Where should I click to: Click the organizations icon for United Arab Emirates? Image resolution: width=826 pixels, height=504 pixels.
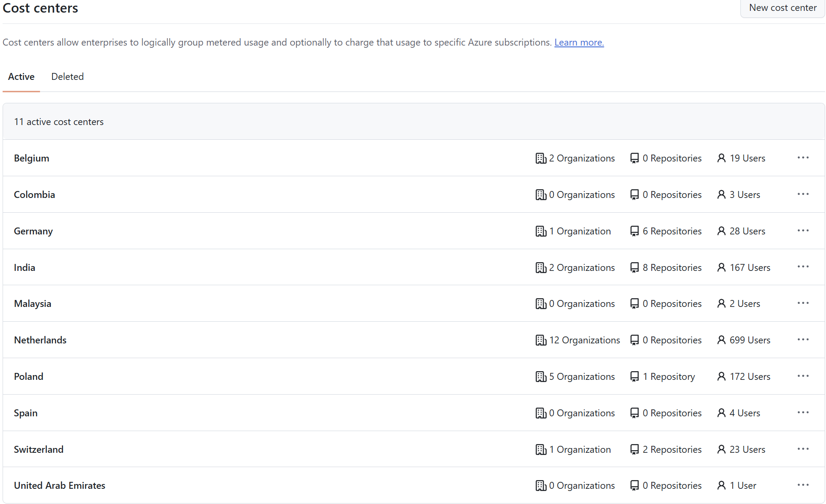click(x=541, y=485)
